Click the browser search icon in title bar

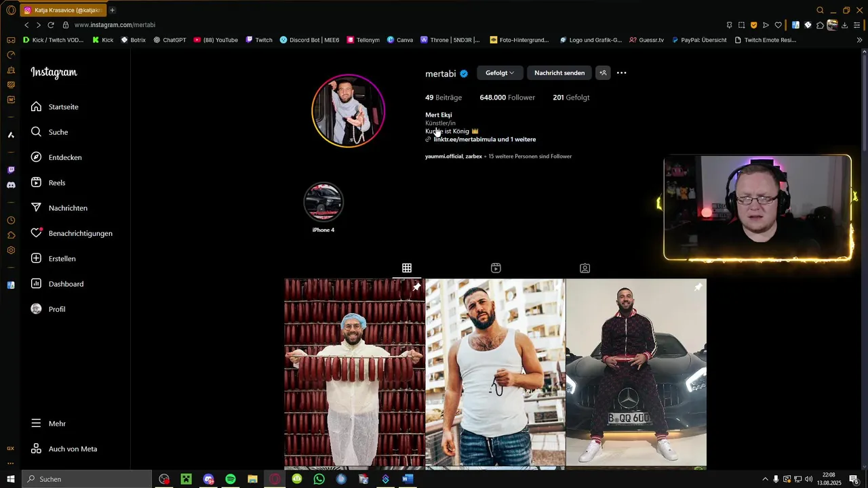820,10
